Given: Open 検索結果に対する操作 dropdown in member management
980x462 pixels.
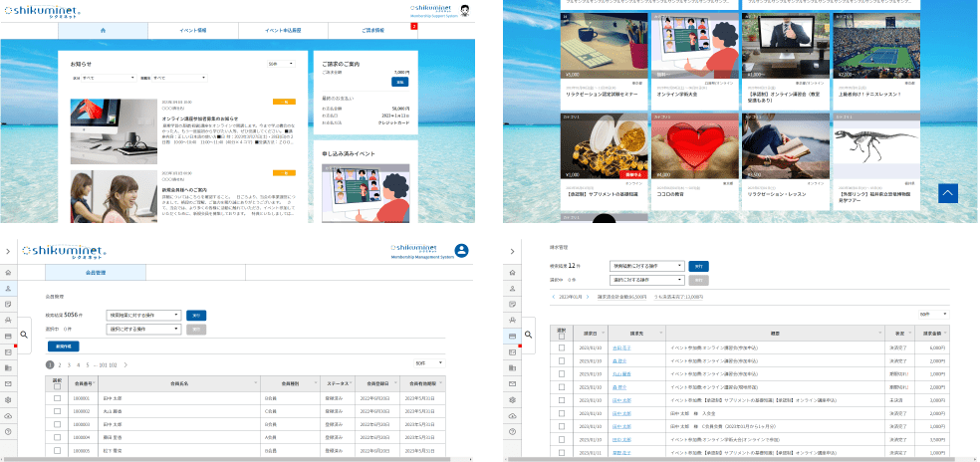Looking at the screenshot, I should click(x=143, y=315).
